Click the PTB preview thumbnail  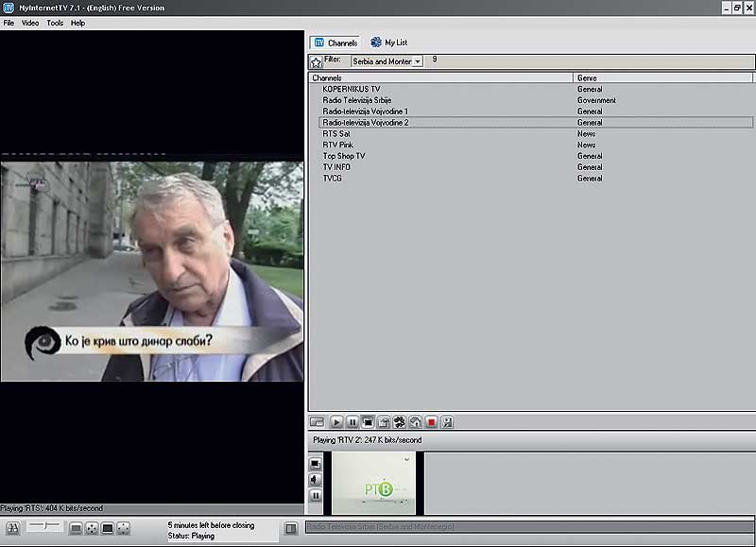tap(373, 483)
